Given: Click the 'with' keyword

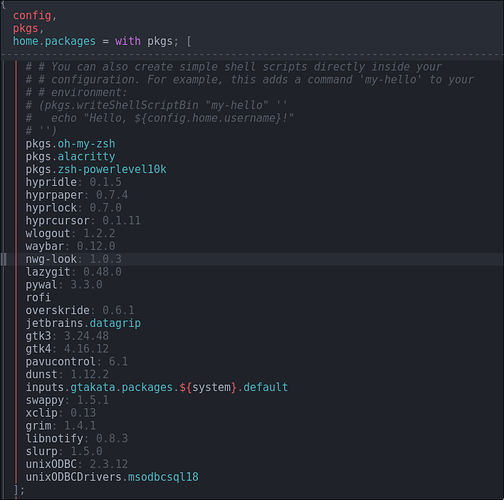Looking at the screenshot, I should 128,41.
